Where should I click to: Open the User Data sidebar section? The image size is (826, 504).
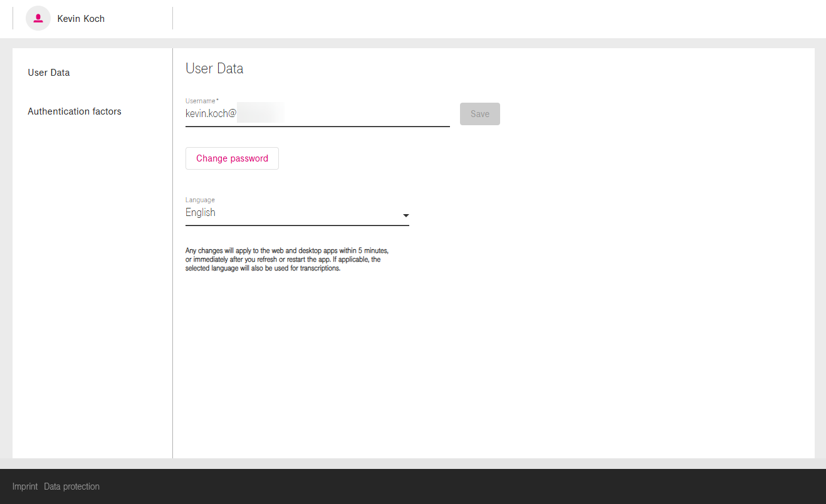[49, 73]
